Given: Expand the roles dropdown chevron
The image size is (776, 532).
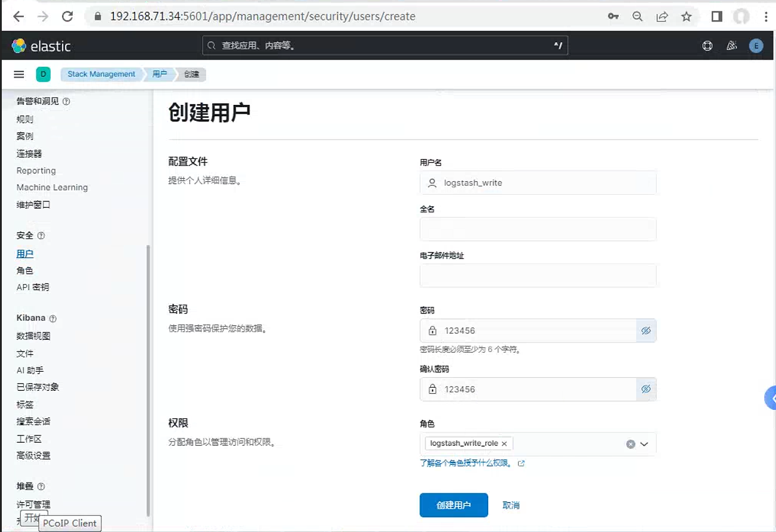Looking at the screenshot, I should (644, 444).
